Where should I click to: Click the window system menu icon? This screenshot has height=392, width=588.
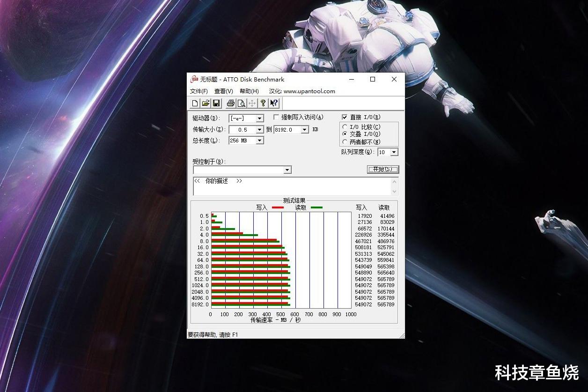193,79
